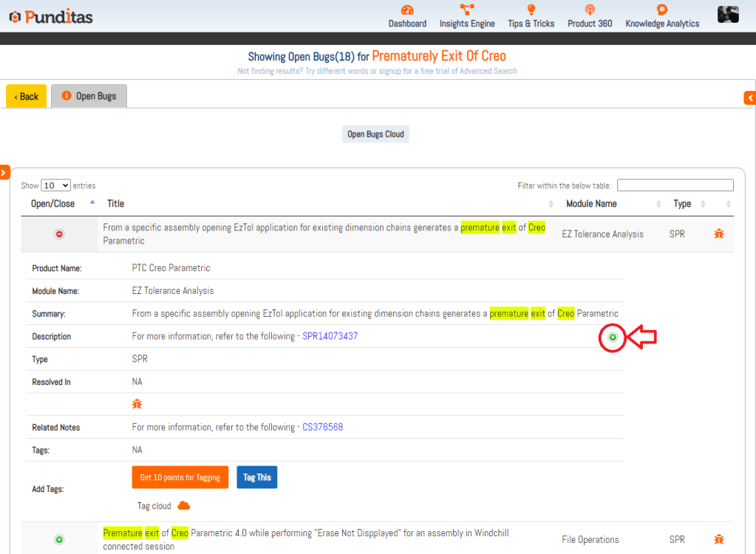
Task: Open Insights Engine from top navigation
Action: point(467,10)
